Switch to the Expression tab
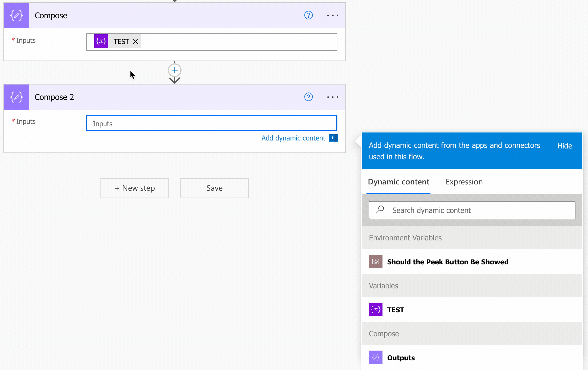The height and width of the screenshot is (370, 588). tap(464, 182)
